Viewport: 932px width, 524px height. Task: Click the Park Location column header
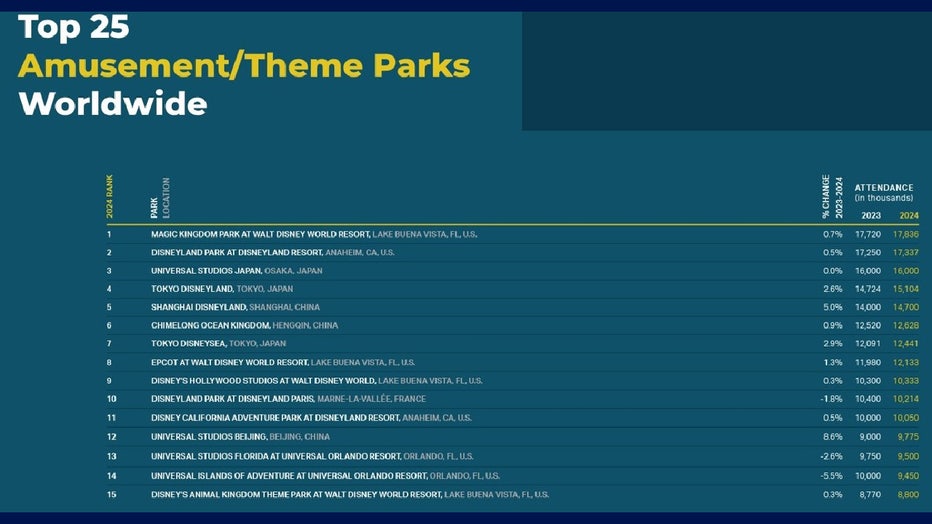(x=160, y=198)
